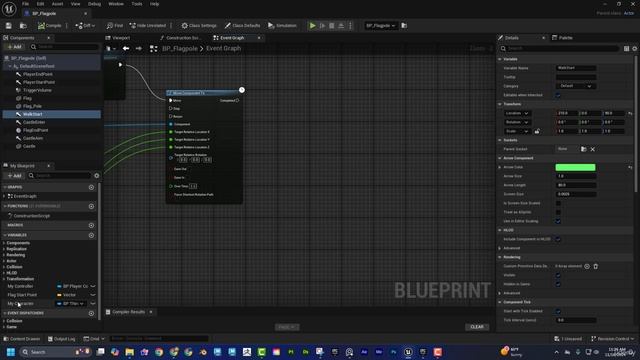Add new variable with Variables plus icon
The image size is (640, 360).
(x=91, y=236)
